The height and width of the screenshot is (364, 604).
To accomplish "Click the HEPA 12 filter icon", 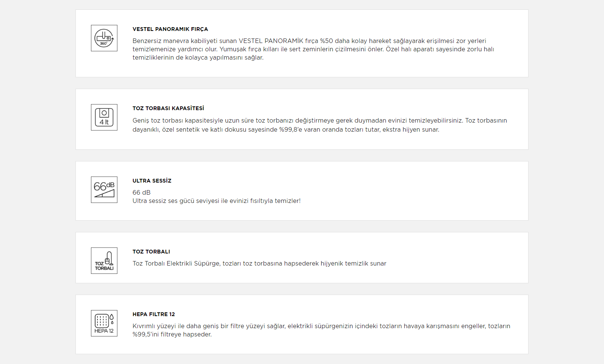I will 104,323.
